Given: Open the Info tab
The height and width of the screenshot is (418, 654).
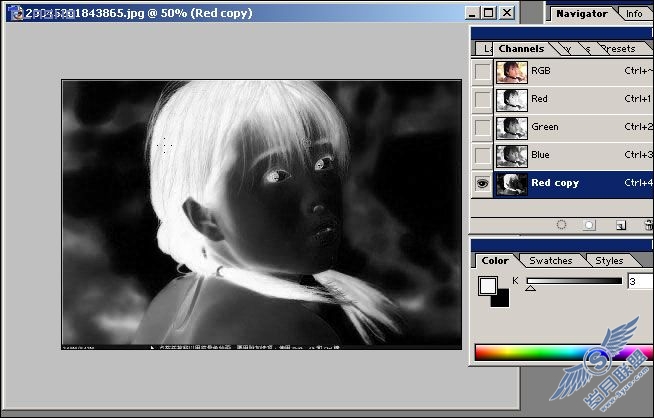Looking at the screenshot, I should (634, 14).
